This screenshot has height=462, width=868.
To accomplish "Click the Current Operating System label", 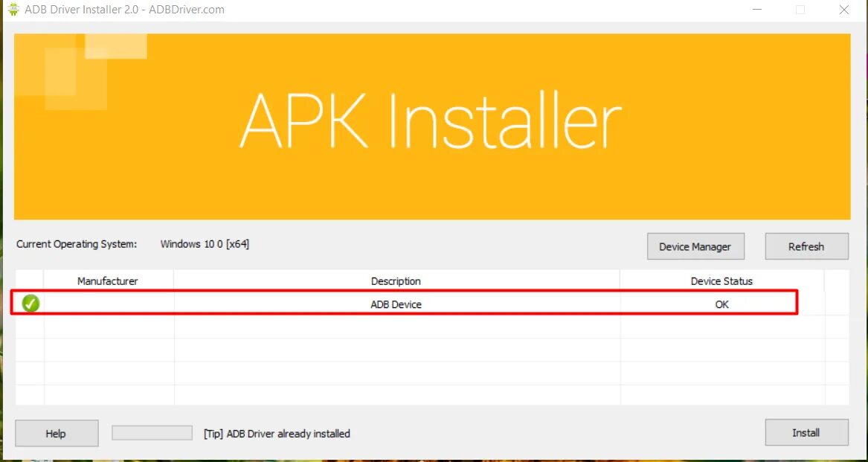I will click(77, 244).
